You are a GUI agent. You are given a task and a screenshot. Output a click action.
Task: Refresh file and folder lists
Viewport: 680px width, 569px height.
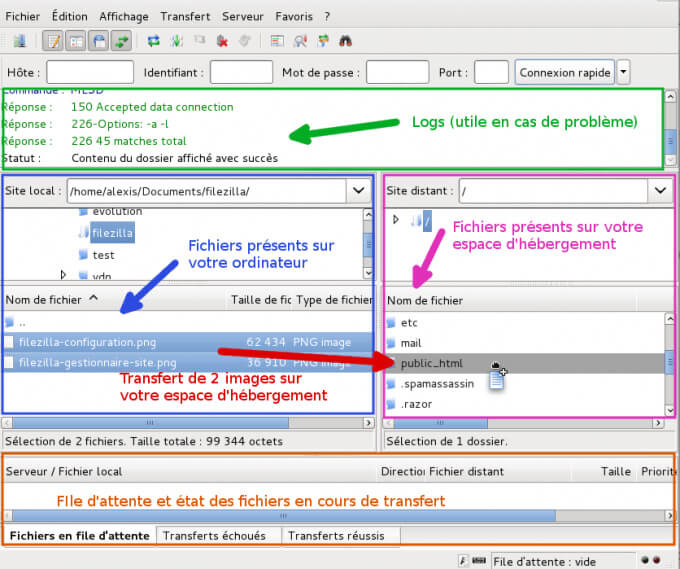tap(154, 41)
